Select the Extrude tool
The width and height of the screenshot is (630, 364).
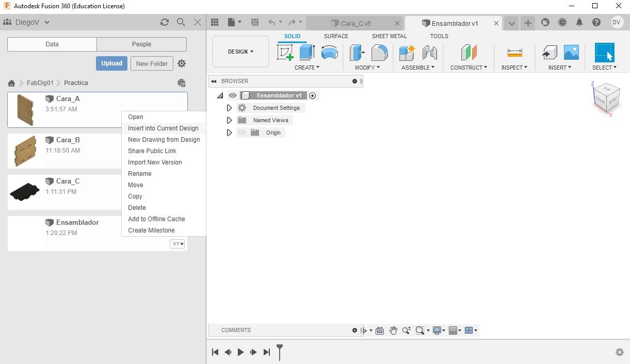click(x=308, y=53)
